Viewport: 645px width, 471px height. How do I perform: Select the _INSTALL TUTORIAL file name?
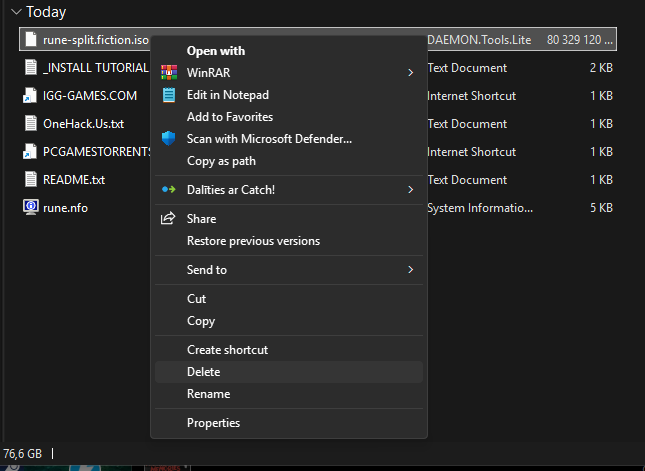[96, 68]
